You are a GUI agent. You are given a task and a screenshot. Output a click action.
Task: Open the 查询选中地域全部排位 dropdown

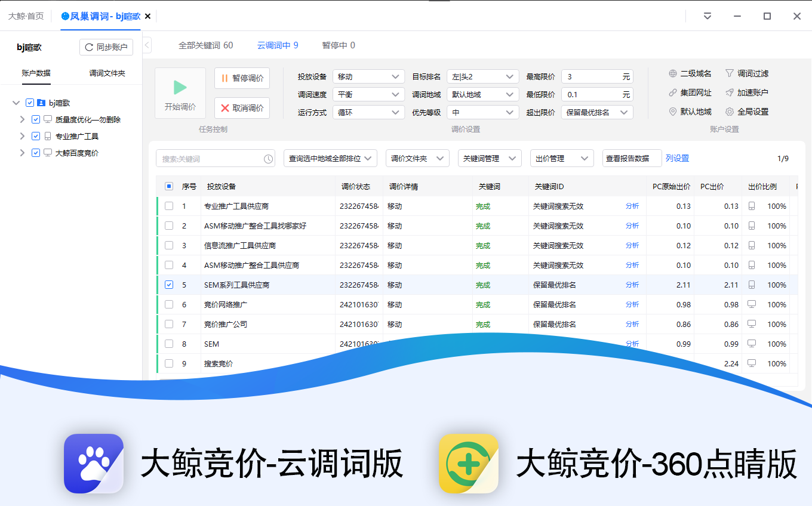pos(330,158)
